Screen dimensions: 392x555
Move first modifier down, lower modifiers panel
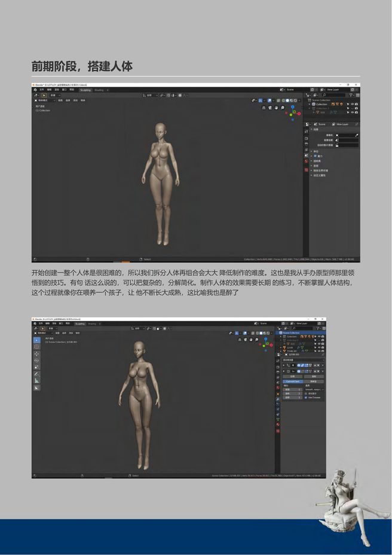tap(318, 365)
